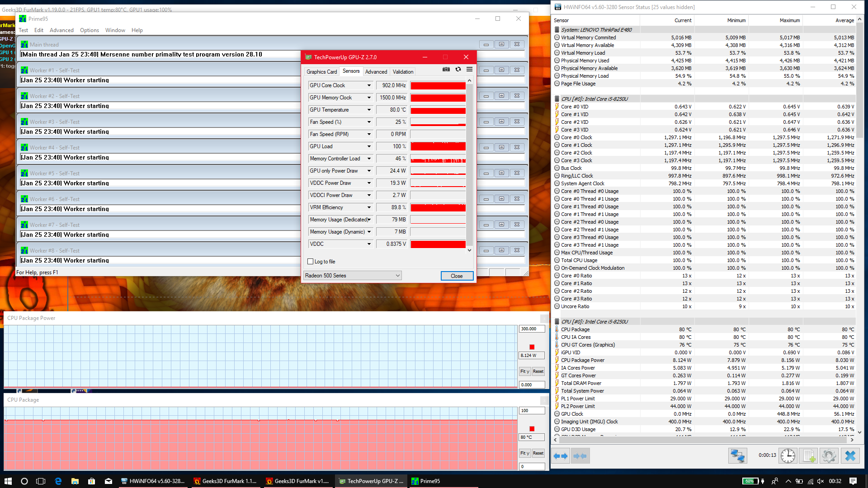Viewport: 868px width, 488px height.
Task: Click Fit y in CPU Package Power graph
Action: click(x=524, y=371)
